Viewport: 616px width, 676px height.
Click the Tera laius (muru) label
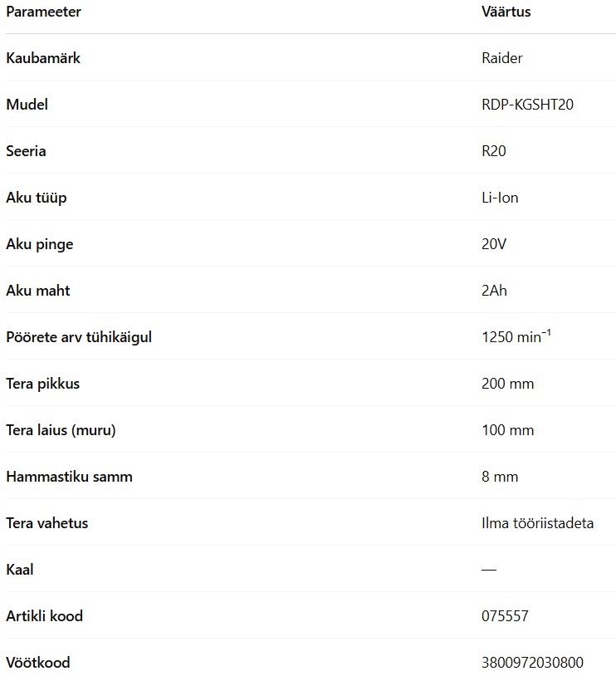61,430
